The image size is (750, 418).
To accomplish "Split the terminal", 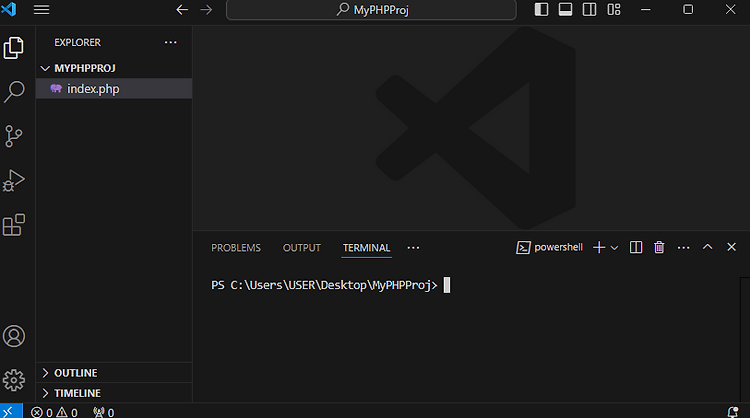I will (636, 247).
